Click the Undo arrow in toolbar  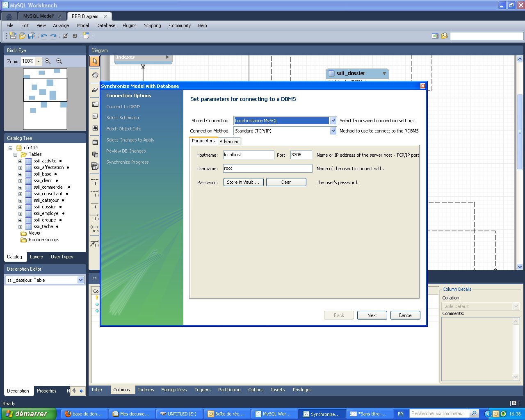point(44,36)
